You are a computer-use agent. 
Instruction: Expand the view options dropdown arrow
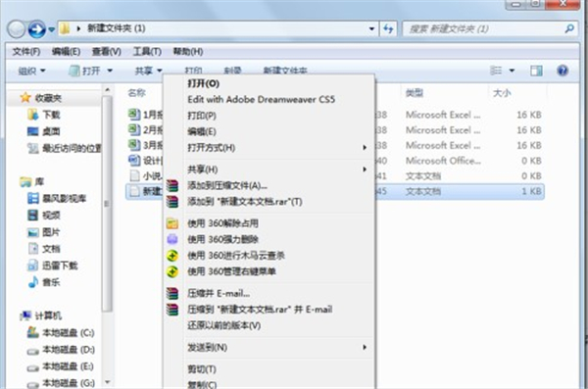512,71
